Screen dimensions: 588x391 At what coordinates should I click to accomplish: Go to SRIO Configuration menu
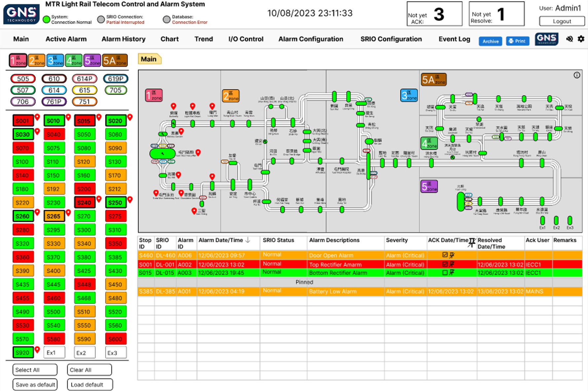point(391,39)
